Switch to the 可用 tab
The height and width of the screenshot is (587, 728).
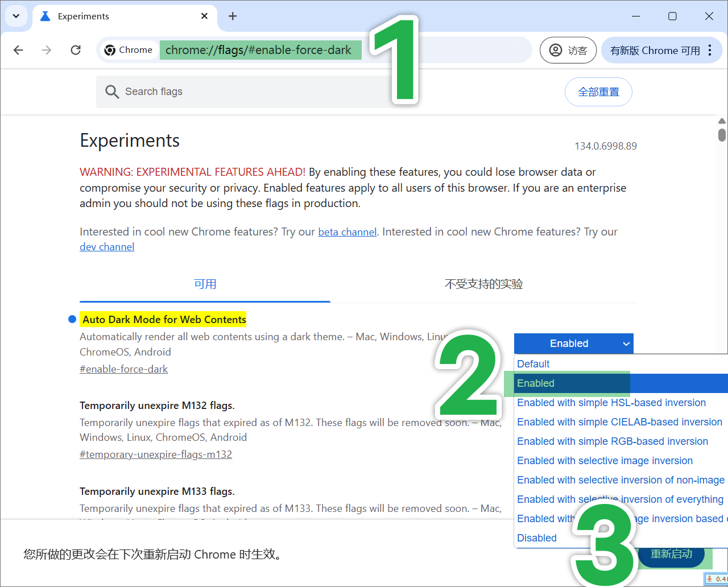click(205, 284)
